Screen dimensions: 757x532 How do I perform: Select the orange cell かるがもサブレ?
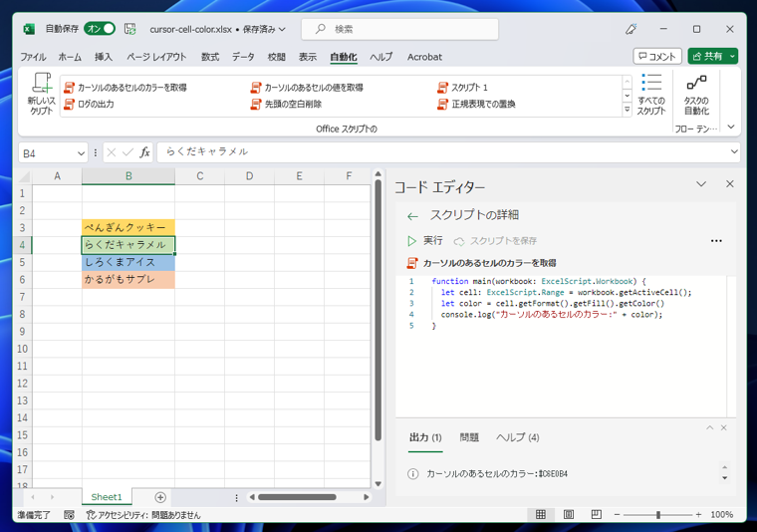coord(128,280)
